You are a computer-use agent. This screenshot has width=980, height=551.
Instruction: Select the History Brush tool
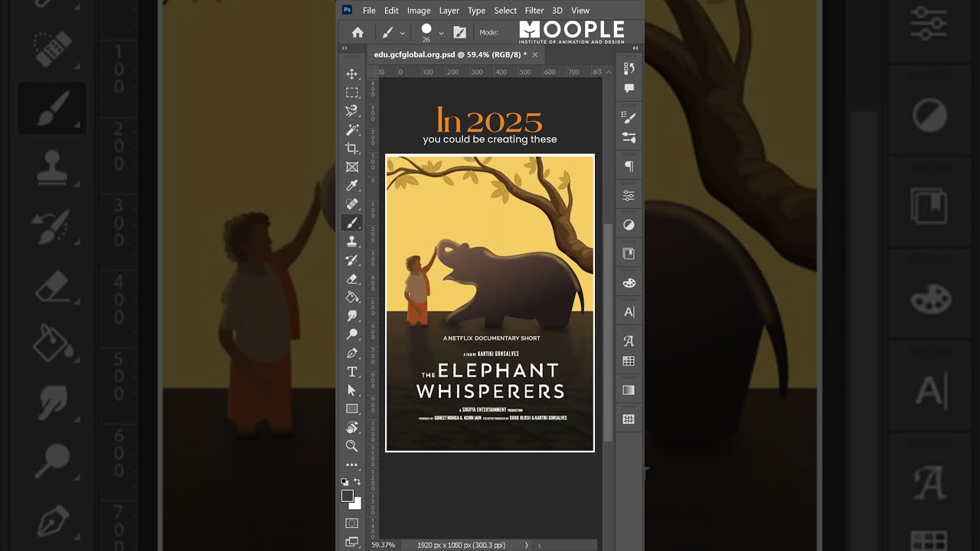[x=352, y=260]
